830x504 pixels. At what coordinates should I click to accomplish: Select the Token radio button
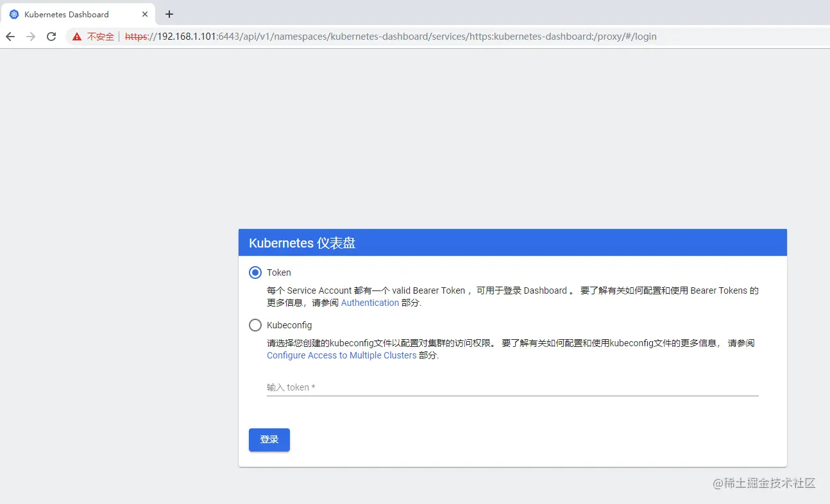tap(255, 273)
